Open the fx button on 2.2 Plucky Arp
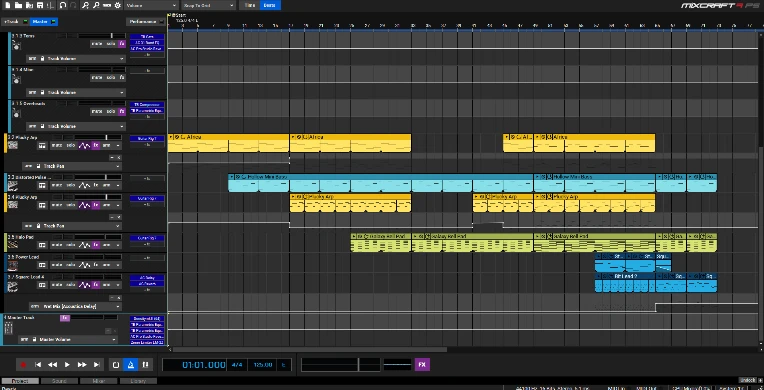This screenshot has height=390, width=764. click(96, 145)
